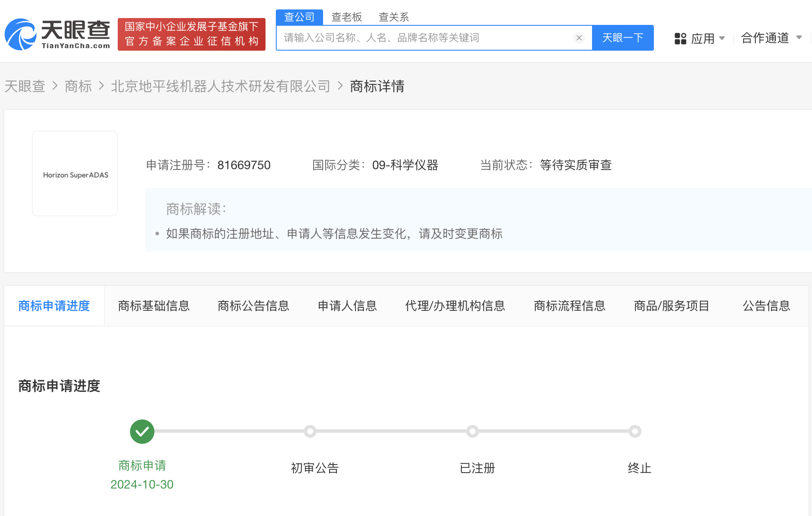812x516 pixels.
Task: Select the 查老板 search tab
Action: tap(347, 17)
